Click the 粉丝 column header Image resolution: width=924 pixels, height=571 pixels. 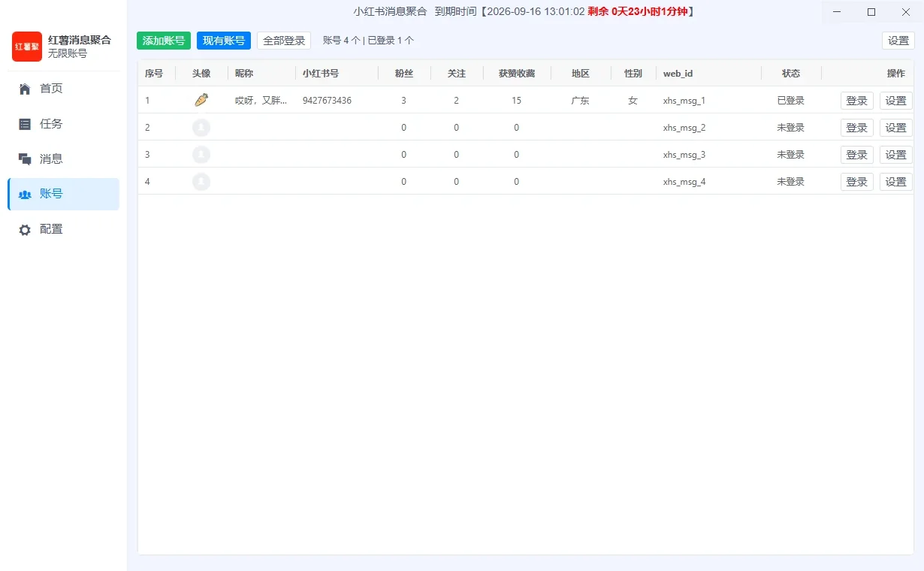pos(404,74)
